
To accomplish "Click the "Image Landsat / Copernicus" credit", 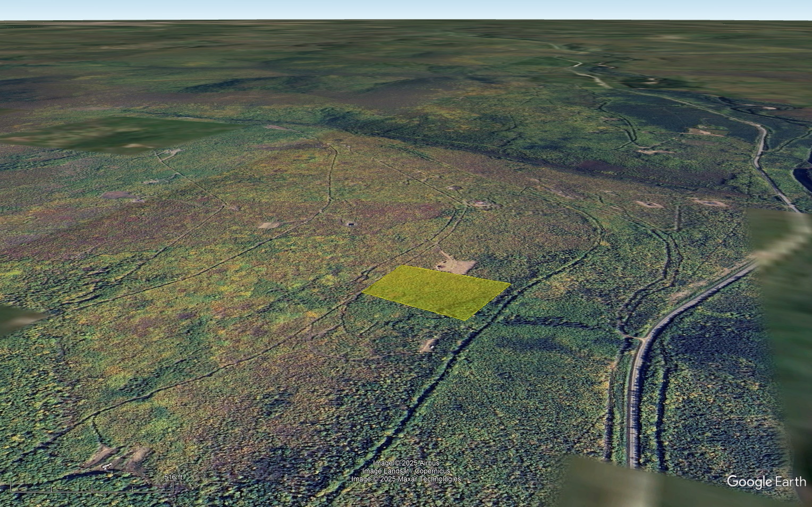I will (406, 471).
